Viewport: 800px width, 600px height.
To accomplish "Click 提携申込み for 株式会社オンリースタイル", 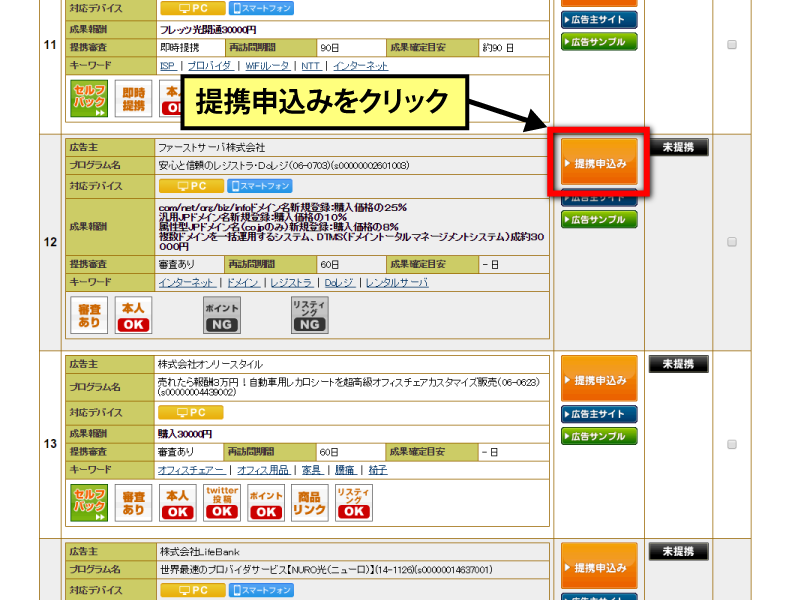I will [x=599, y=380].
